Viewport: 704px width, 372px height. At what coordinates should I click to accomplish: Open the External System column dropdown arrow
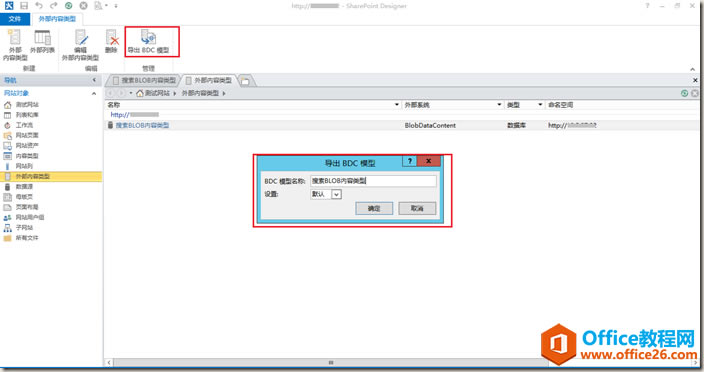(x=499, y=105)
